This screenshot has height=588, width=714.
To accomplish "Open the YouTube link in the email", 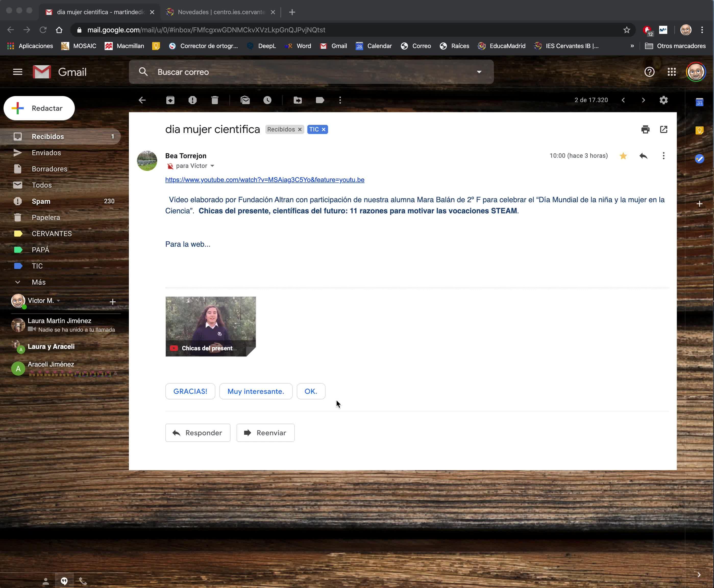I will tap(265, 180).
